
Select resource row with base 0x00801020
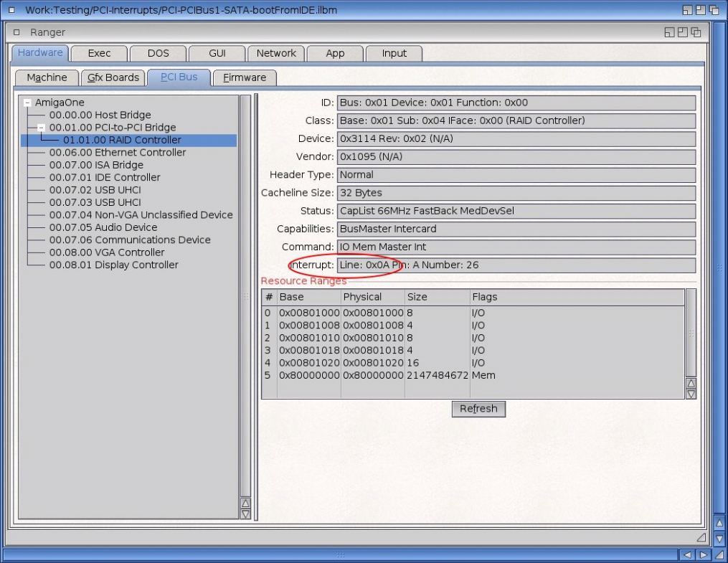point(473,363)
